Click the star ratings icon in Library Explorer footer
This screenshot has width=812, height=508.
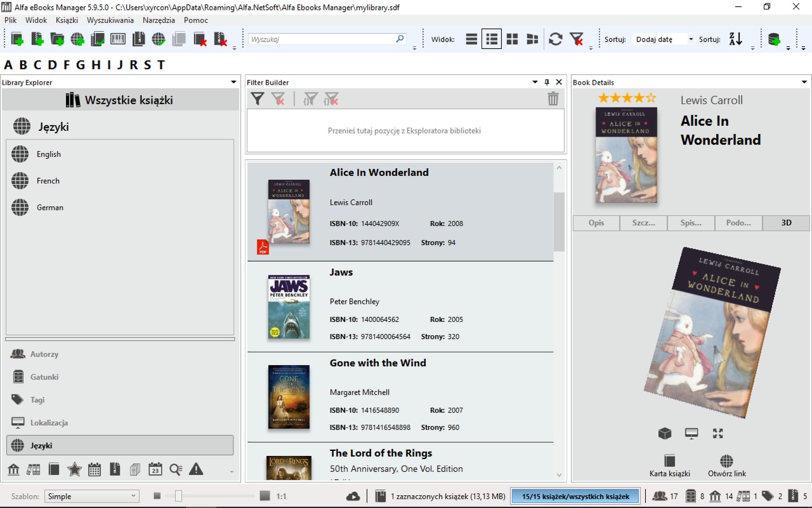point(74,469)
